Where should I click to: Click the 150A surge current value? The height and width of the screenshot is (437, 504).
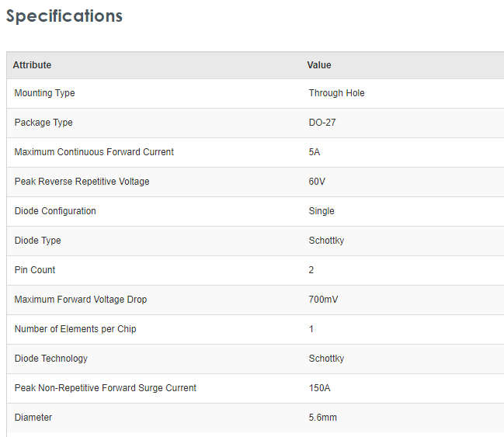pos(319,388)
